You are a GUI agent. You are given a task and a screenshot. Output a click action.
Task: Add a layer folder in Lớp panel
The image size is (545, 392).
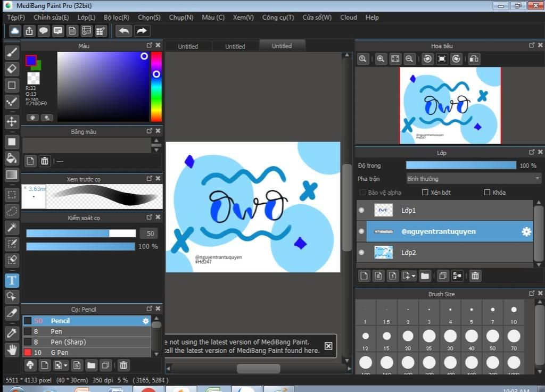(x=425, y=276)
